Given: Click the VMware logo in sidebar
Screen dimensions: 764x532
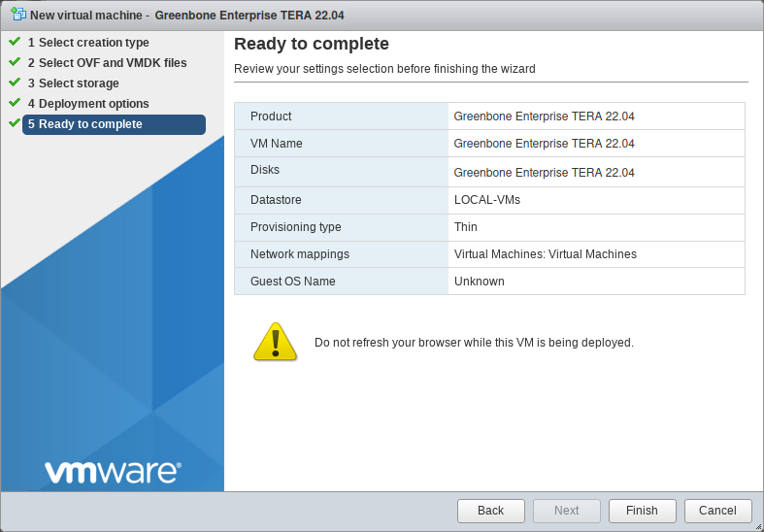Looking at the screenshot, I should pos(112,472).
